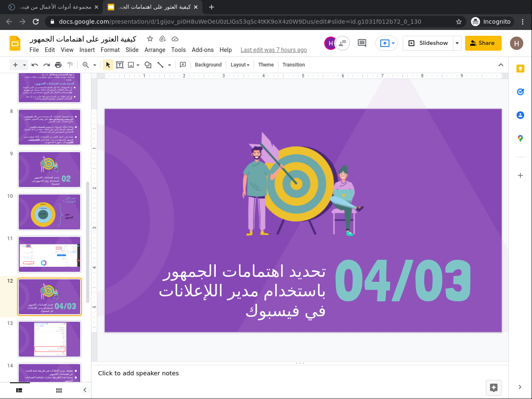Viewport: 532px width, 399px height.
Task: Click the Background button
Action: (x=208, y=65)
